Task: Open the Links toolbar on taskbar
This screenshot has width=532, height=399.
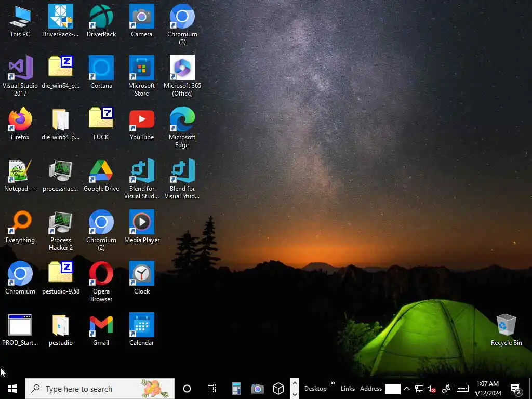Action: (x=348, y=389)
